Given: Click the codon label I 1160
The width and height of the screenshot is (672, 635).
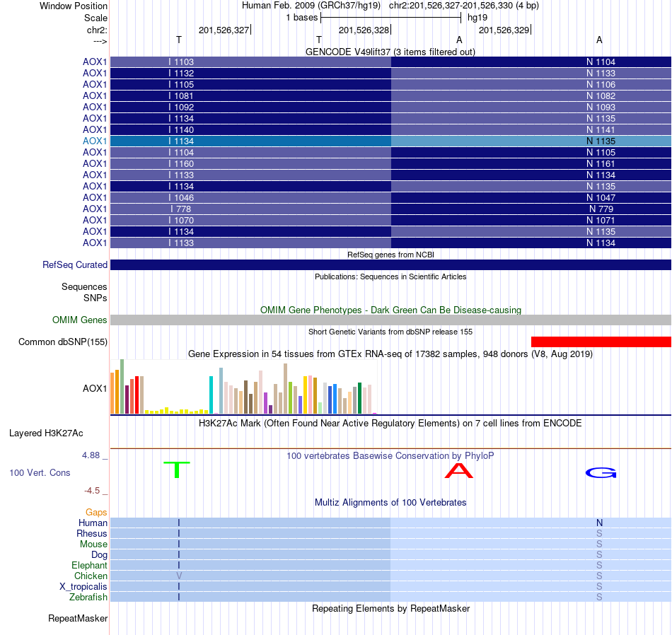Looking at the screenshot, I should point(181,163).
